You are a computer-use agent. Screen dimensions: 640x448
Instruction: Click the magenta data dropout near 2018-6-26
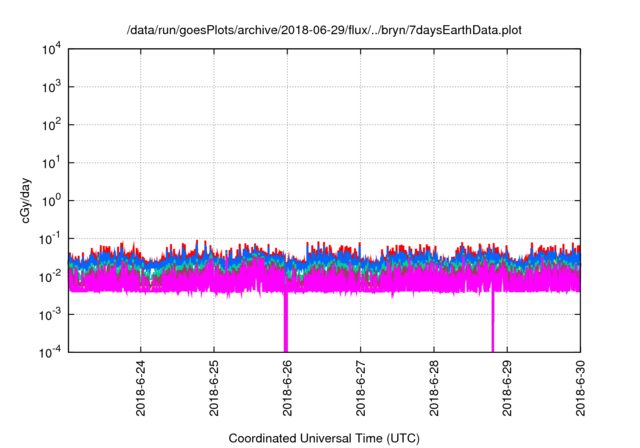[x=286, y=322]
